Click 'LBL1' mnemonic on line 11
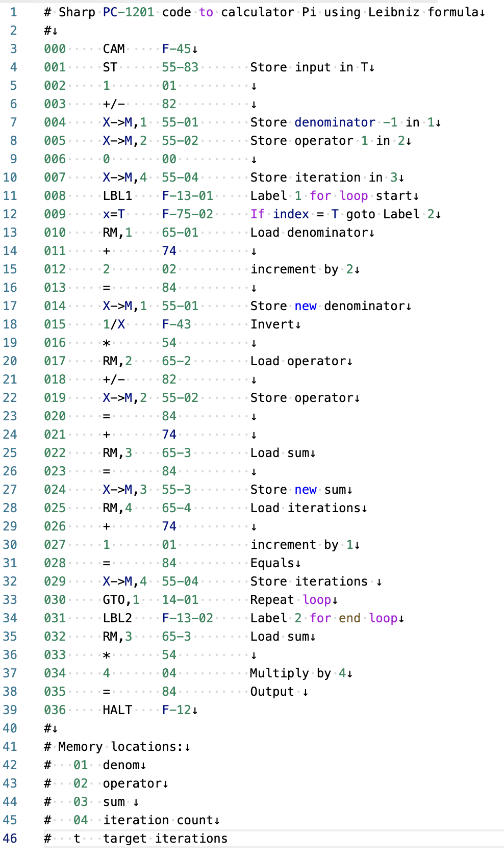504x860 pixels. (x=117, y=196)
